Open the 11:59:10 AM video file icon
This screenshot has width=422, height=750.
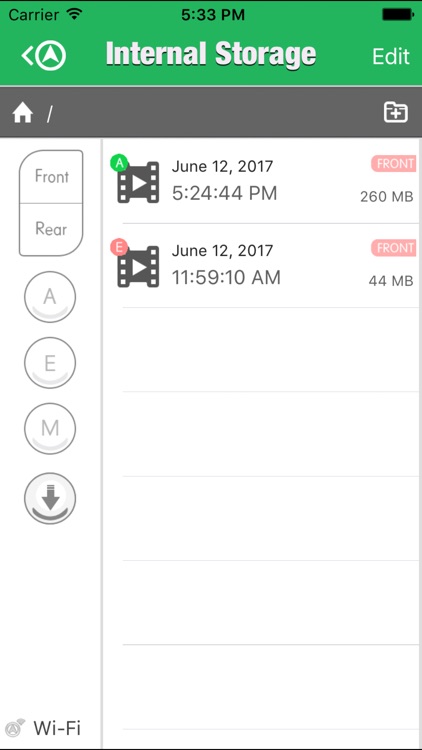click(x=138, y=266)
